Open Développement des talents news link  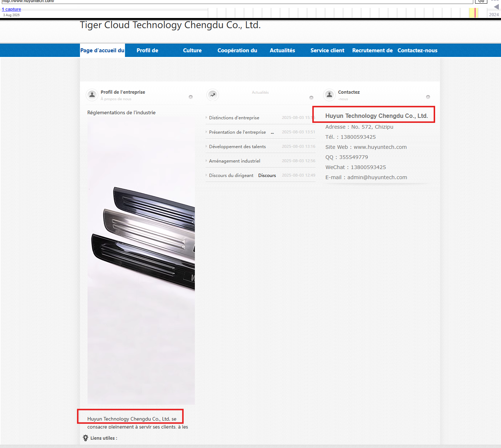237,147
